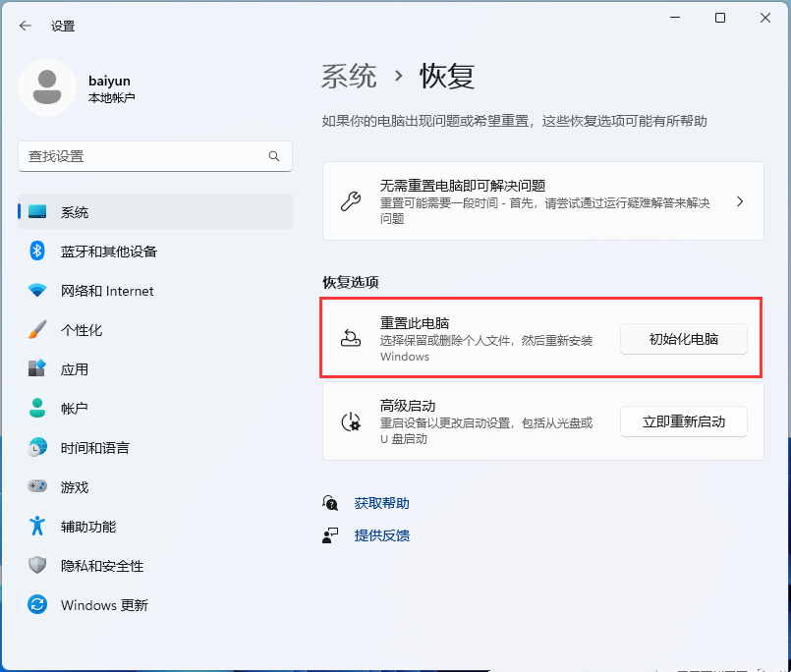Click the baiyun account name
This screenshot has width=791, height=672.
coord(109,81)
